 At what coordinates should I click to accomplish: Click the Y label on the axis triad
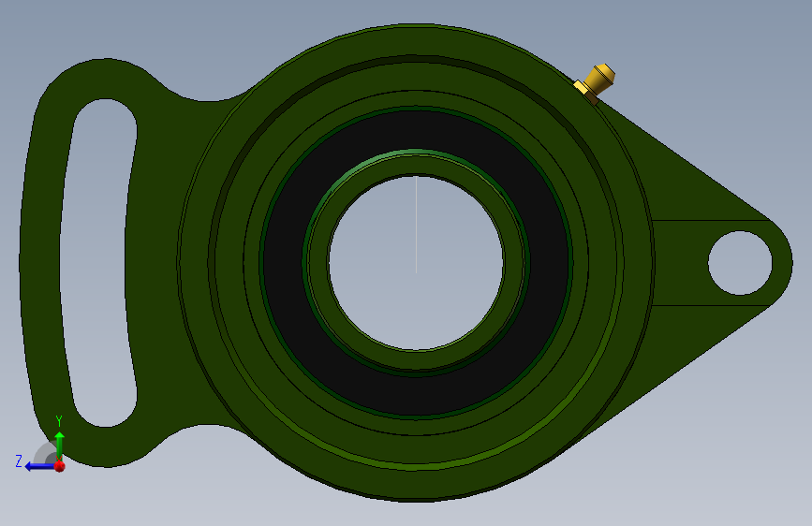pos(59,421)
